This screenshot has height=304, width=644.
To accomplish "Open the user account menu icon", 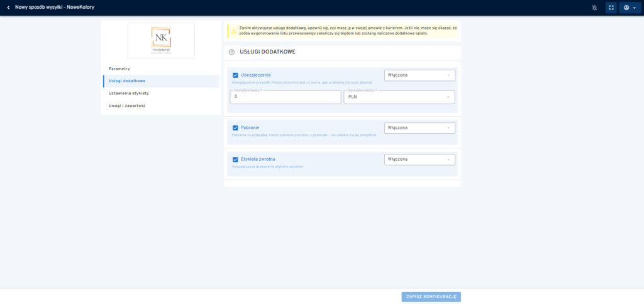I will coord(630,8).
